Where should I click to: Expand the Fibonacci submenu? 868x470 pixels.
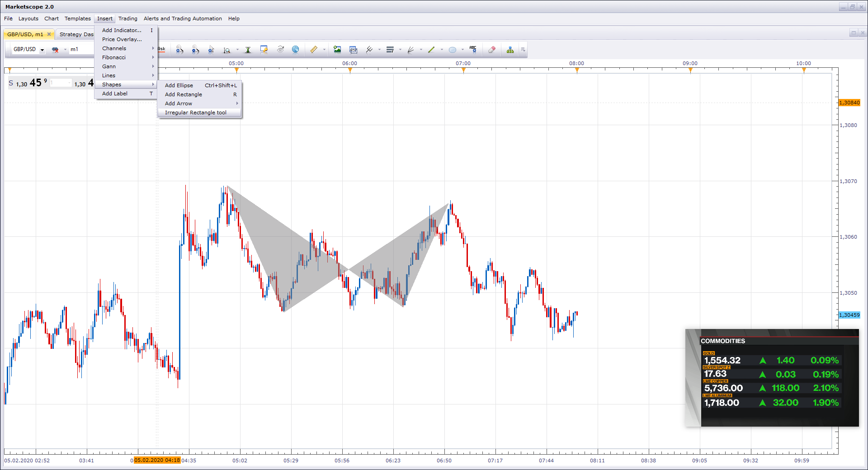click(x=126, y=57)
